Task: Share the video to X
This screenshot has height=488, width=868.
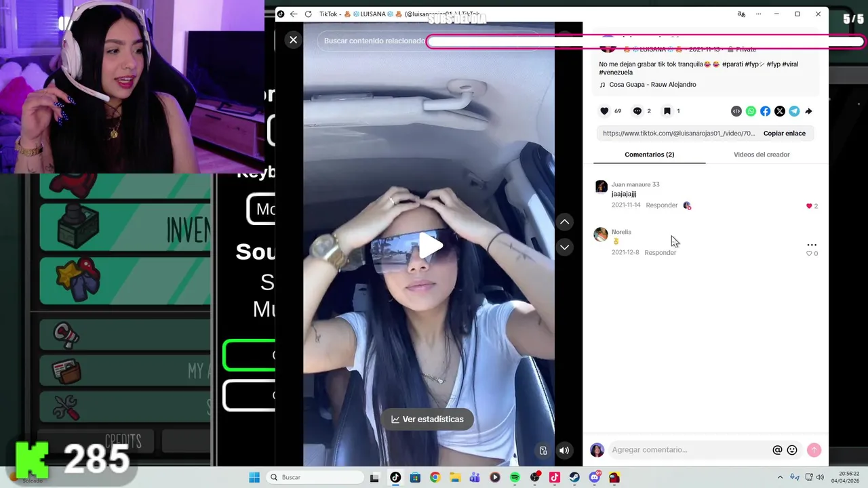Action: (x=780, y=111)
